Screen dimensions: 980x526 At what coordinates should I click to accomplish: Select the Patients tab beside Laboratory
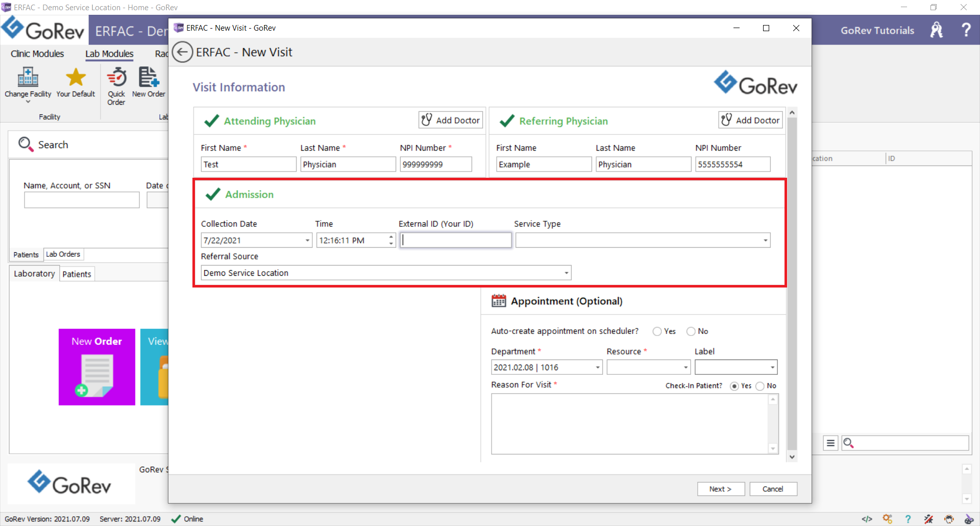coord(77,274)
